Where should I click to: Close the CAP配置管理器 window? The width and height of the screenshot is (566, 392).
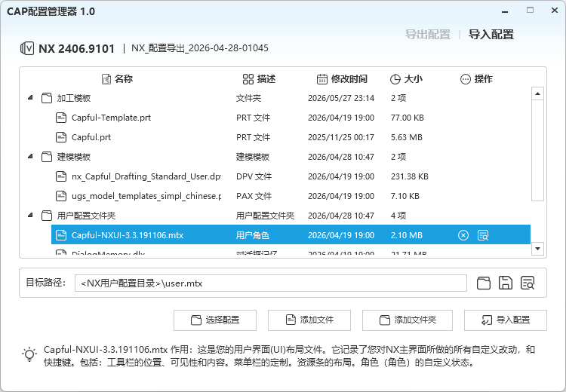pyautogui.click(x=555, y=10)
